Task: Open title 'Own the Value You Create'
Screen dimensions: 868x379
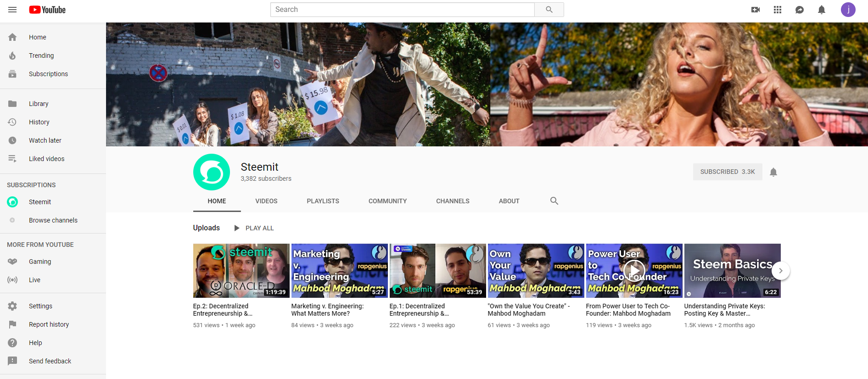Action: pyautogui.click(x=529, y=310)
